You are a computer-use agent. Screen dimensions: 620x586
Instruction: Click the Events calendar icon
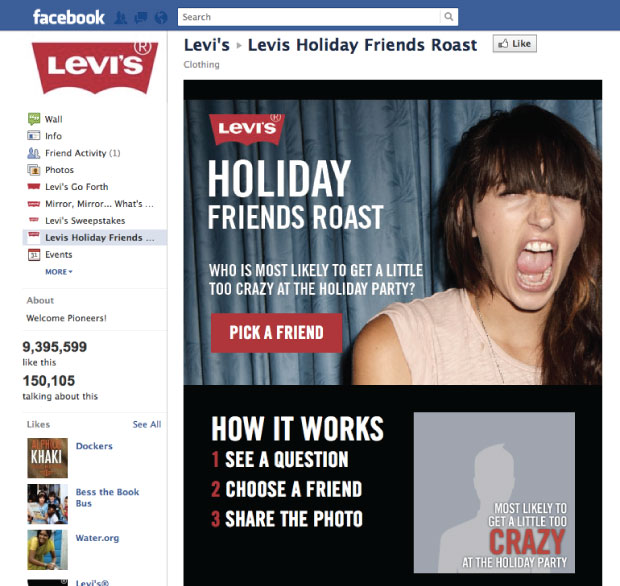(x=34, y=255)
